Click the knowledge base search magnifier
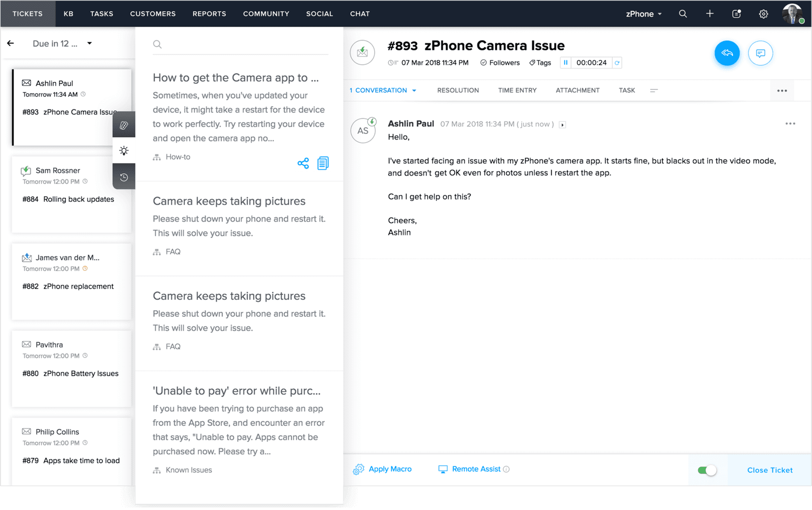Viewport: 812px width, 510px height. (157, 44)
